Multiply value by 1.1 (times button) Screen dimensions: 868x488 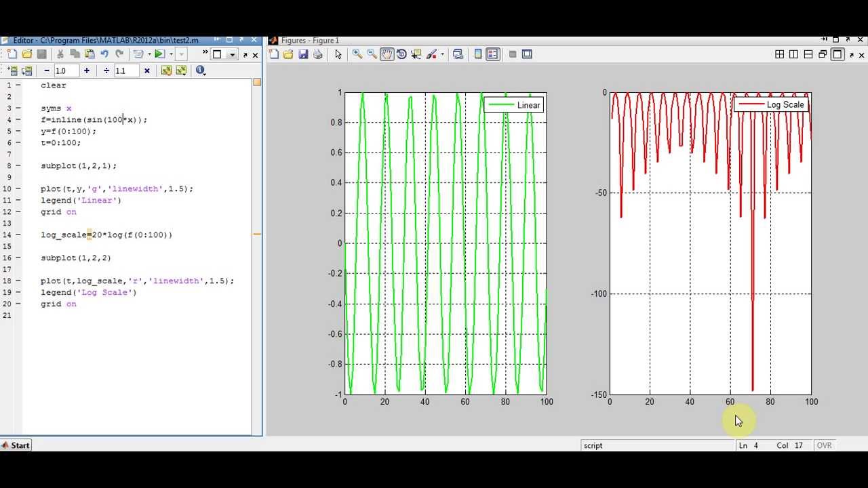[x=147, y=70]
